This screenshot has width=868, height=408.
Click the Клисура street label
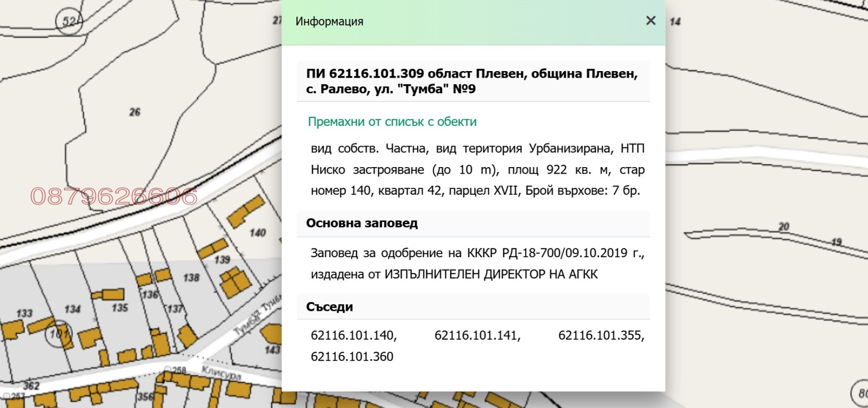tap(221, 373)
